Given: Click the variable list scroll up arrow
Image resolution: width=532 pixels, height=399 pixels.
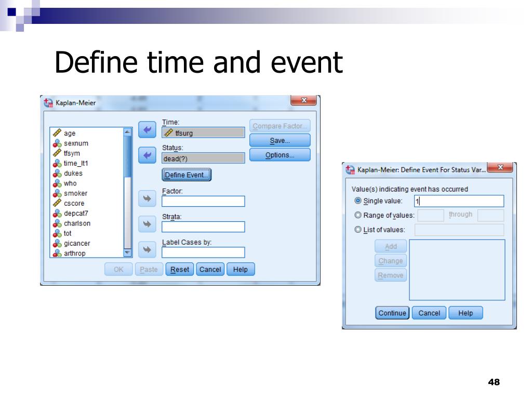Looking at the screenshot, I should [128, 131].
